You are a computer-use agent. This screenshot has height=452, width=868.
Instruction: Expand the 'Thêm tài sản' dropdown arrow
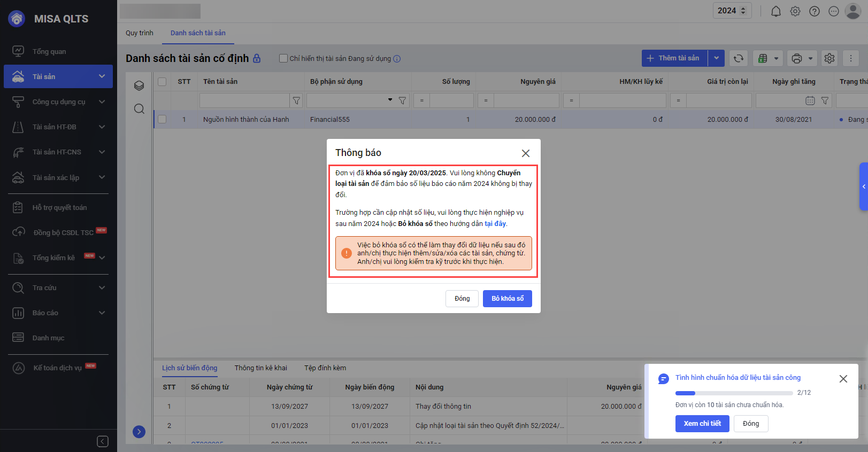[716, 58]
